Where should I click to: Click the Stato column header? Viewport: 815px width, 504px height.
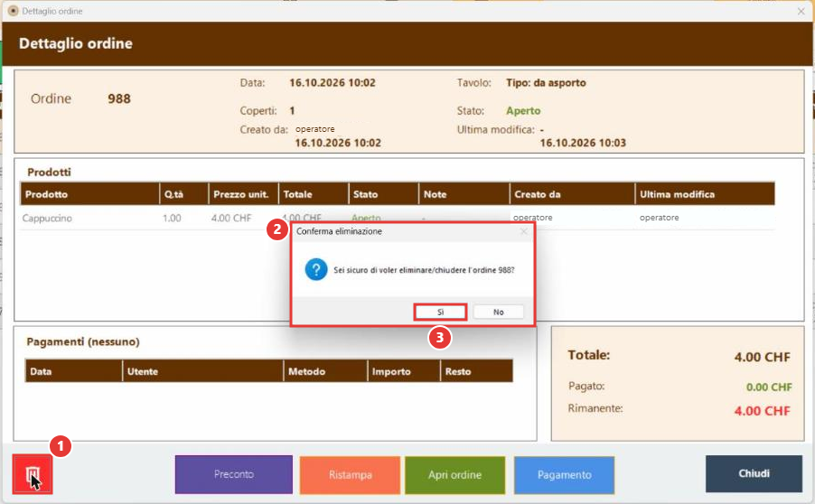384,194
